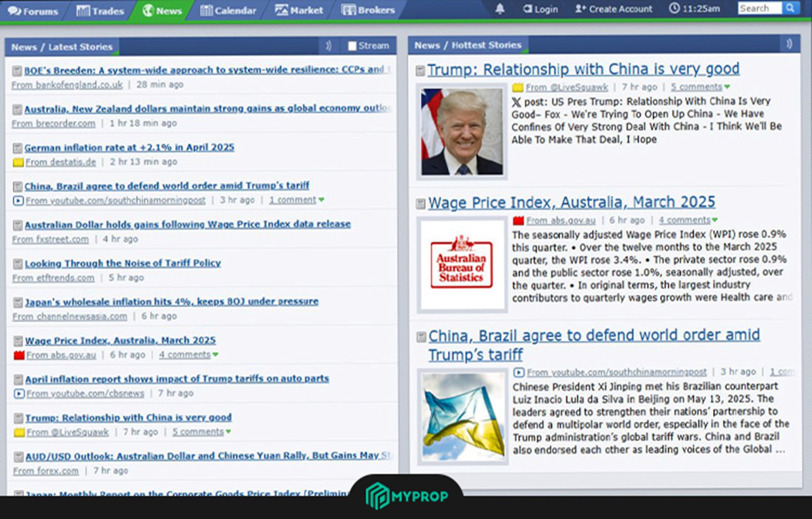This screenshot has width=812, height=519.
Task: Click story icon beside Australian Dollar holds gains
Action: tap(17, 225)
